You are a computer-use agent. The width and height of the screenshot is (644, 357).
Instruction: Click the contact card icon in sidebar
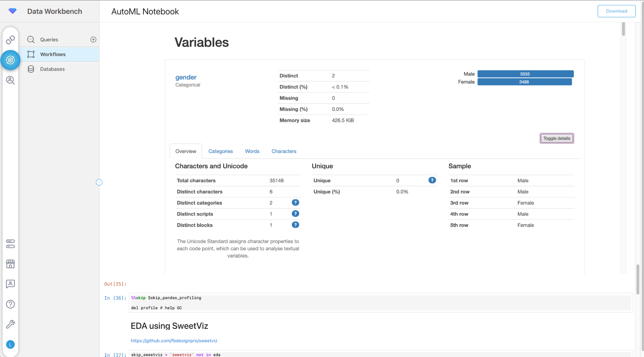click(10, 284)
